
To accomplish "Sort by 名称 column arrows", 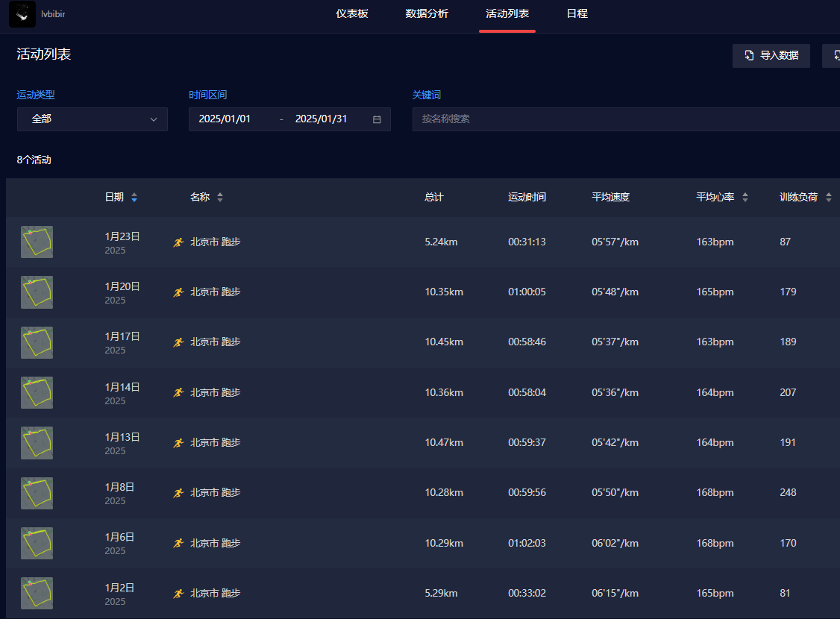I will click(220, 198).
